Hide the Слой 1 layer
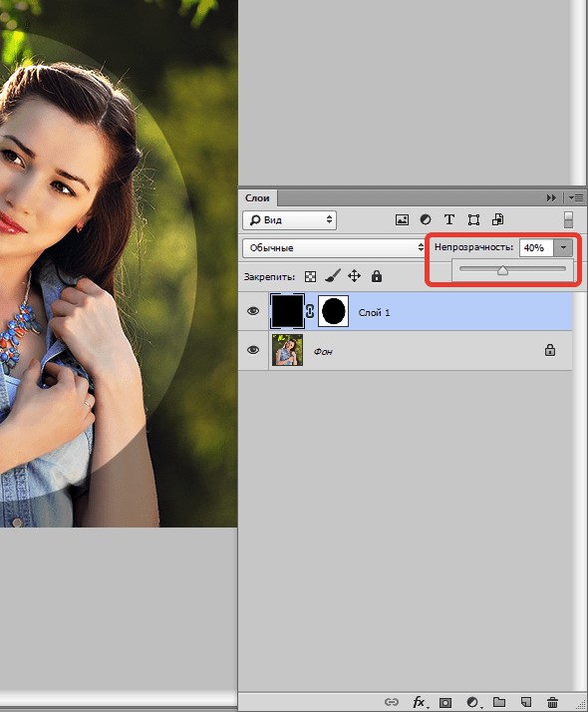 click(x=253, y=311)
